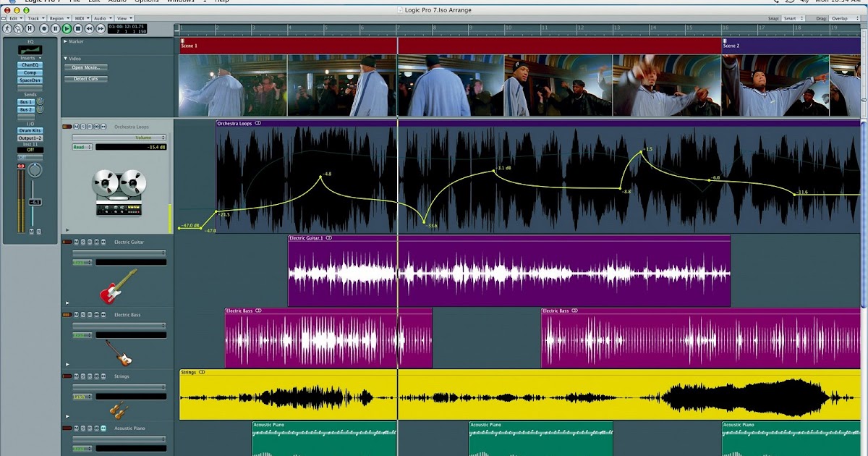Open the View local menu
The height and width of the screenshot is (456, 868).
pyautogui.click(x=124, y=18)
